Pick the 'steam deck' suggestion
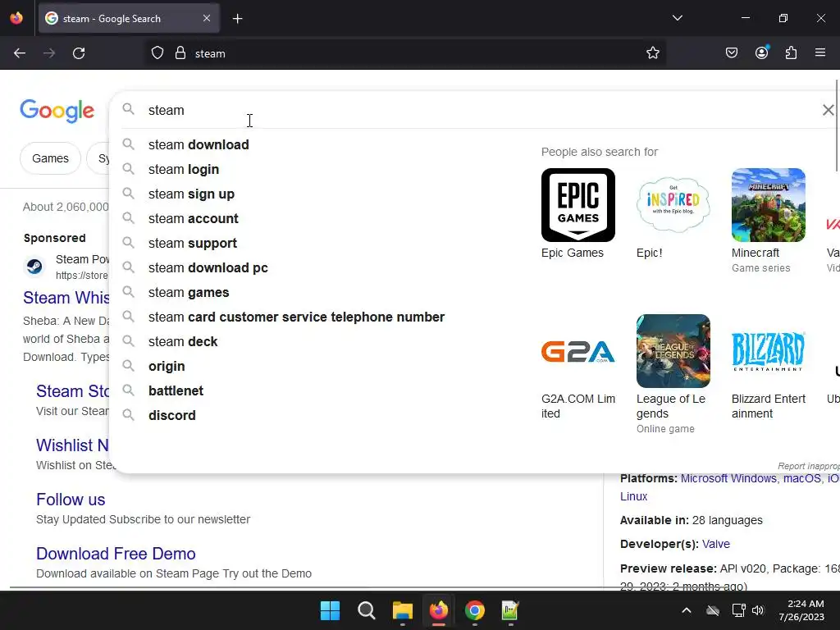This screenshot has width=840, height=630. 183,342
